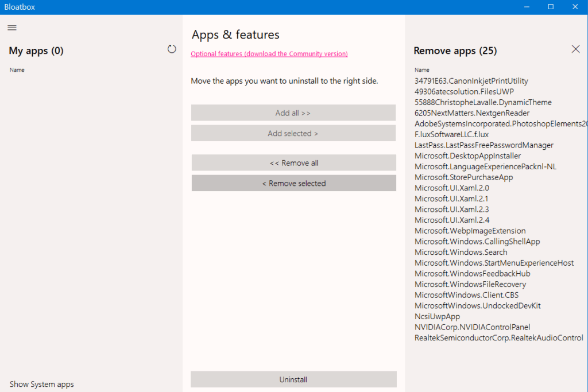Select MicrosoftWindows.UndockedDevKit entry

pos(477,305)
